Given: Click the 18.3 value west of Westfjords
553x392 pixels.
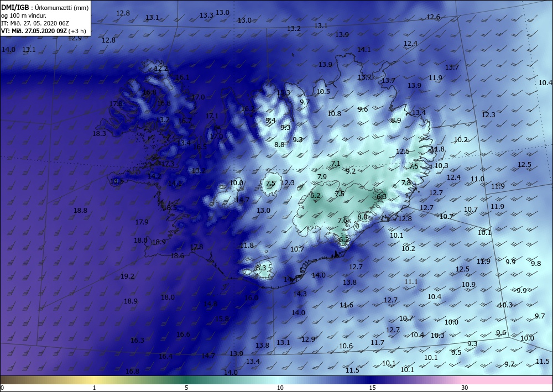Looking at the screenshot, I should [x=99, y=134].
